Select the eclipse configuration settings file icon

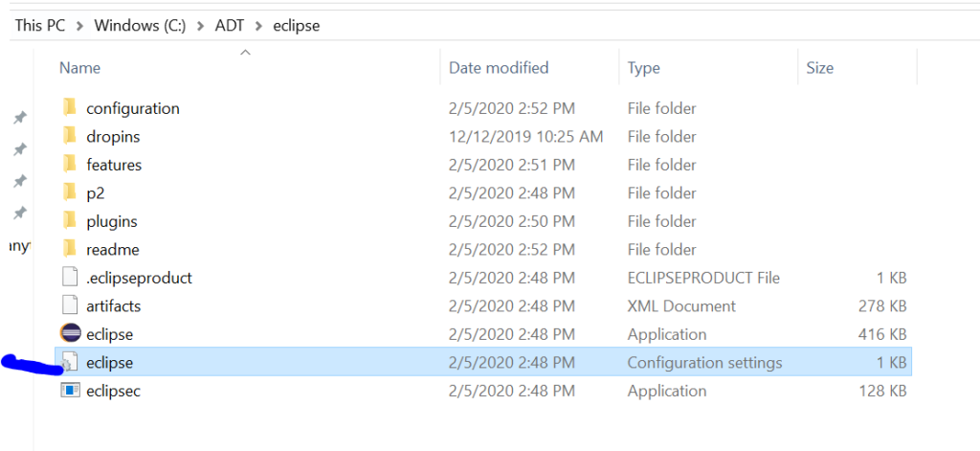pos(70,362)
